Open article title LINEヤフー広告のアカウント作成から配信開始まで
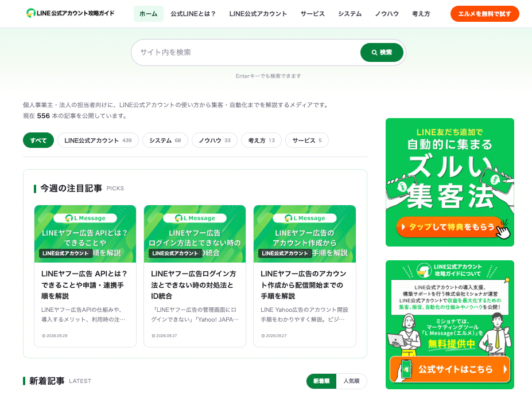 [304, 285]
